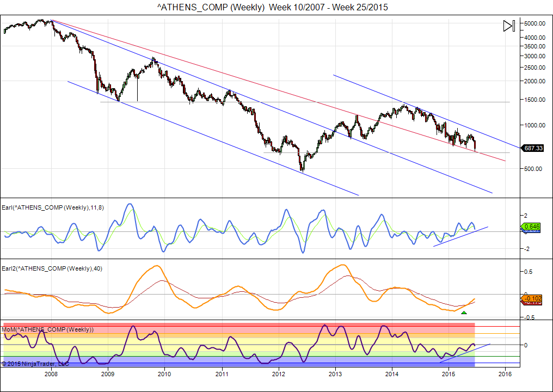
Task: Click the orange -0.102 Earl2 value flag
Action: point(533,298)
